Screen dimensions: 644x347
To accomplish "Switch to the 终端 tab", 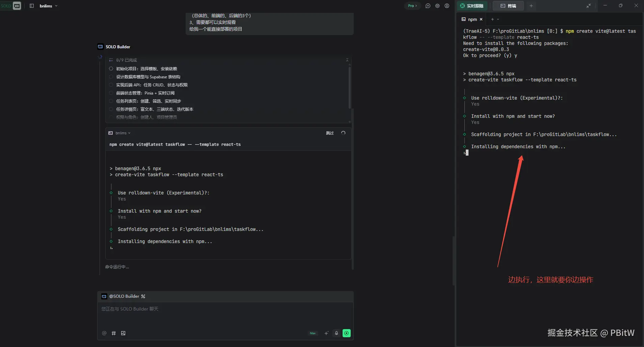I will point(508,6).
